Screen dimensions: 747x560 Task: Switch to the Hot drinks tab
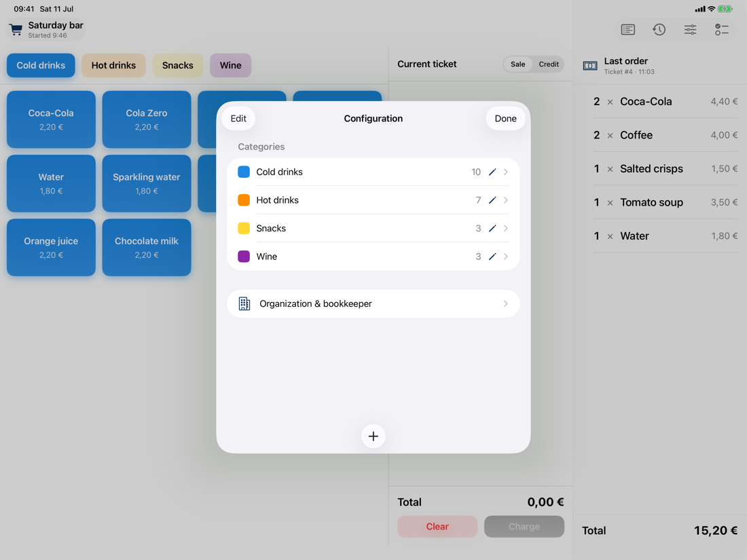pos(113,65)
